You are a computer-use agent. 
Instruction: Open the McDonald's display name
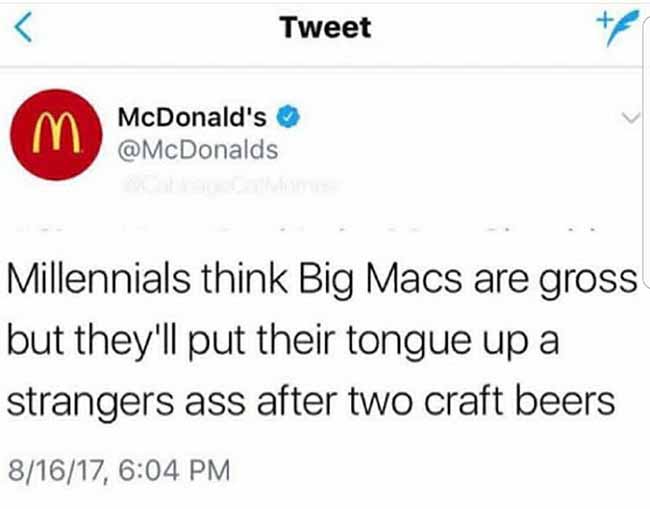[192, 117]
